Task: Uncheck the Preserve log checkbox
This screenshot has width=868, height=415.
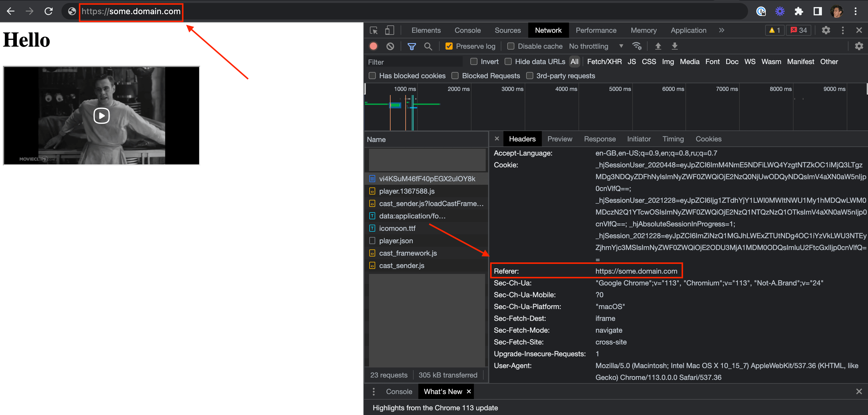Action: [x=449, y=46]
